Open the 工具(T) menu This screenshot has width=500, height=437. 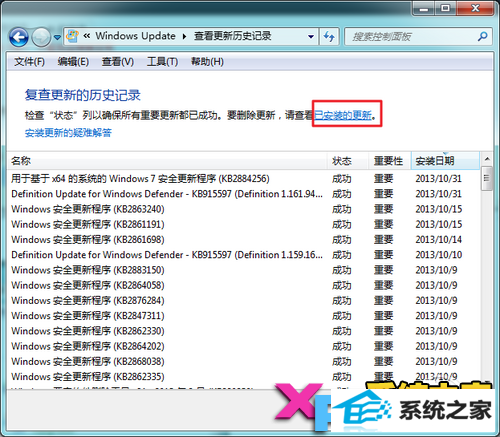pyautogui.click(x=162, y=62)
